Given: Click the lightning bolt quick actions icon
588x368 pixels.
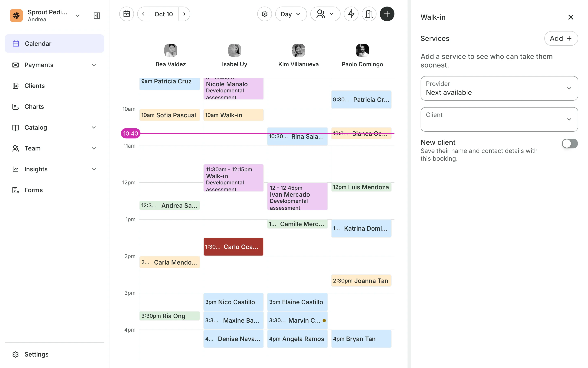Looking at the screenshot, I should (x=351, y=14).
